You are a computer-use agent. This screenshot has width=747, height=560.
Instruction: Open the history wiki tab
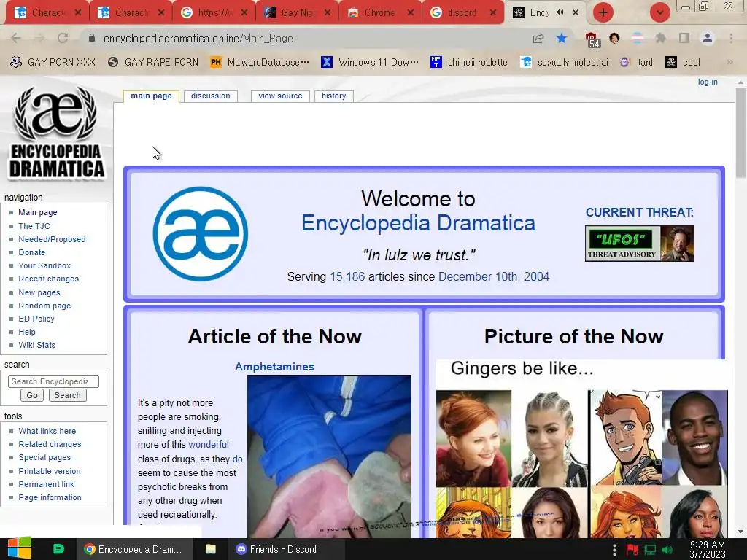(333, 96)
